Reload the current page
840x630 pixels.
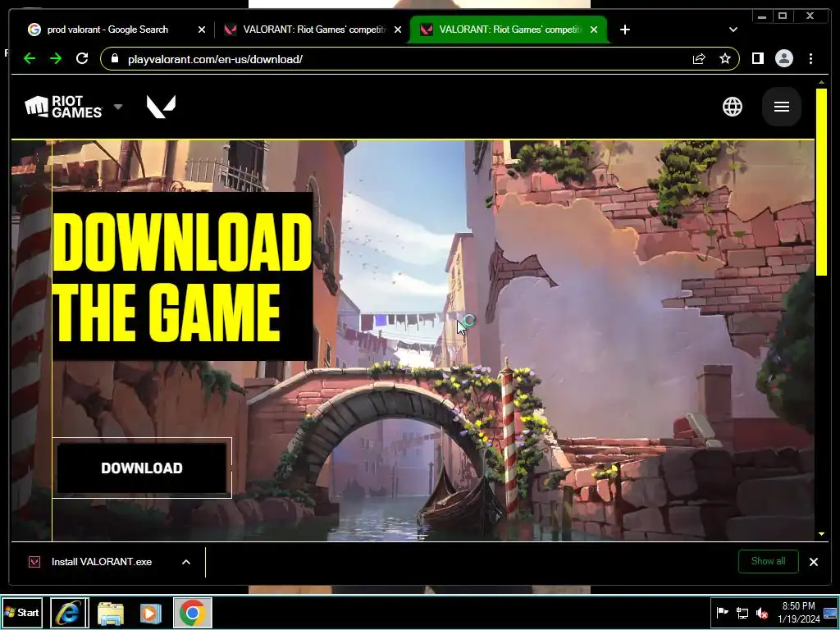click(82, 58)
